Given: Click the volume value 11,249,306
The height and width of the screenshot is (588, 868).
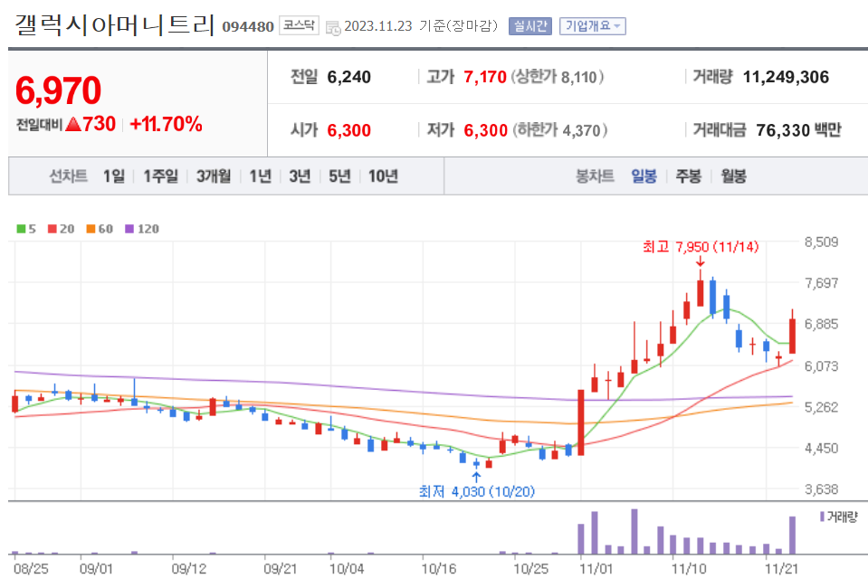Looking at the screenshot, I should [786, 77].
